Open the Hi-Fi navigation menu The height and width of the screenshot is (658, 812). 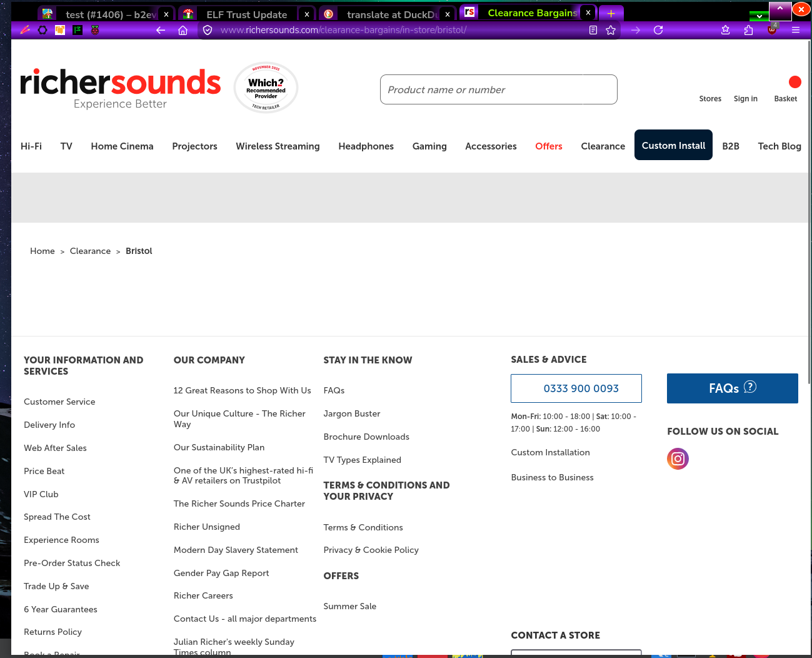[x=31, y=146]
